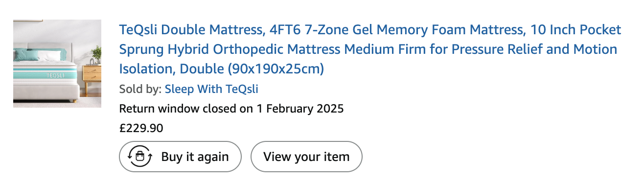This screenshot has height=183, width=644.
Task: Click the wooden nightstand in the thumbnail
Action: (92, 74)
